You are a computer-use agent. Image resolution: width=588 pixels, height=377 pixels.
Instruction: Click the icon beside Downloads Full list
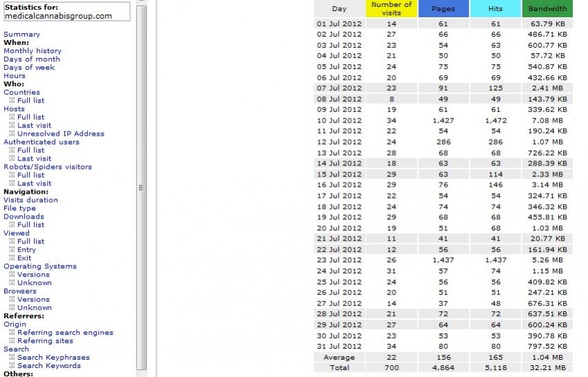point(12,225)
